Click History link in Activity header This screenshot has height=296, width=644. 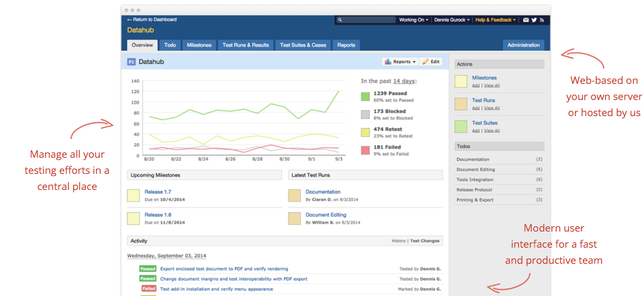pos(398,241)
